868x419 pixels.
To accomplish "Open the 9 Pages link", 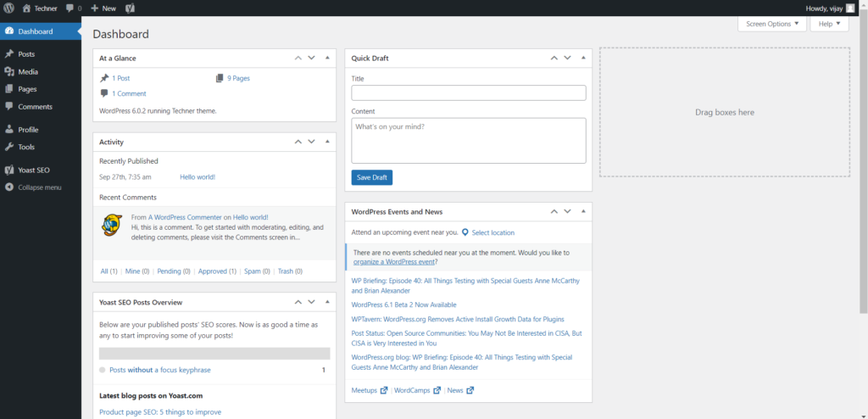I will [238, 78].
